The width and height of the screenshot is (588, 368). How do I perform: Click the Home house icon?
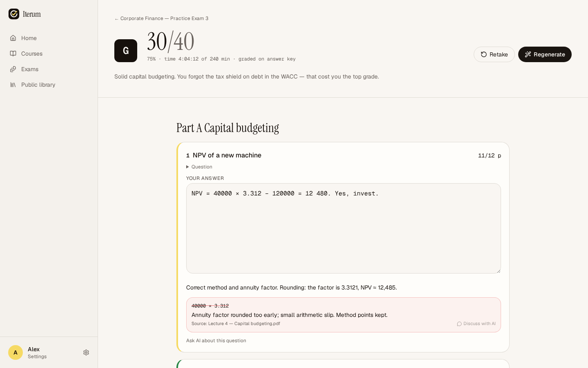(x=13, y=38)
